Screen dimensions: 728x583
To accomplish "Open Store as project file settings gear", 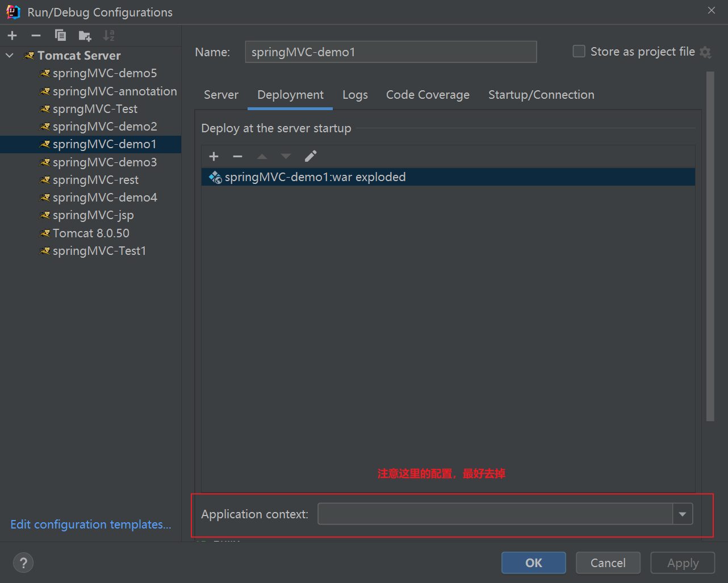I will pos(706,52).
